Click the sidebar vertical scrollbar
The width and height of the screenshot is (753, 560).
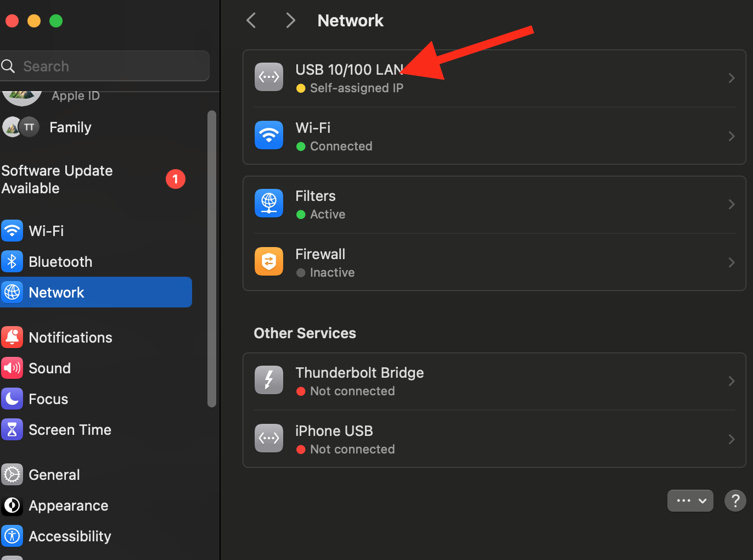pos(212,259)
